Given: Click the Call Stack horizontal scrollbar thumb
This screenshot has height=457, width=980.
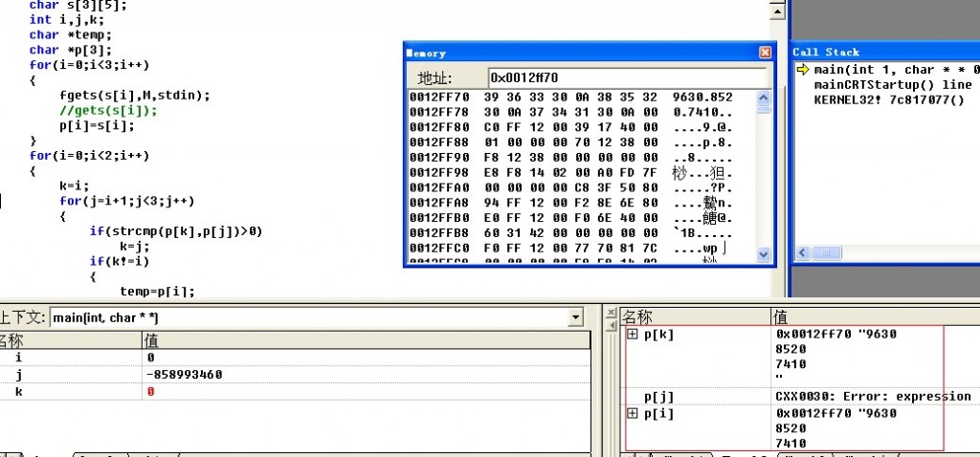Looking at the screenshot, I should (826, 252).
